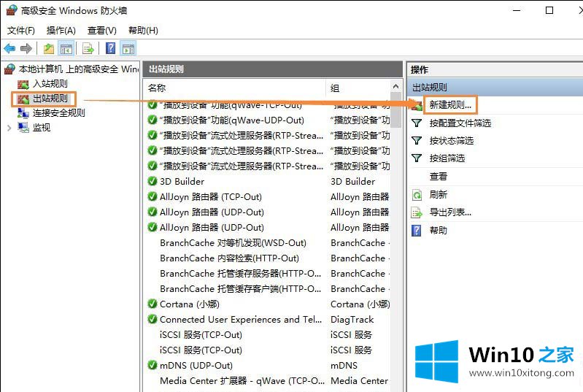The image size is (583, 392).
Task: Toggle the show/hide console tree icon
Action: pos(66,48)
